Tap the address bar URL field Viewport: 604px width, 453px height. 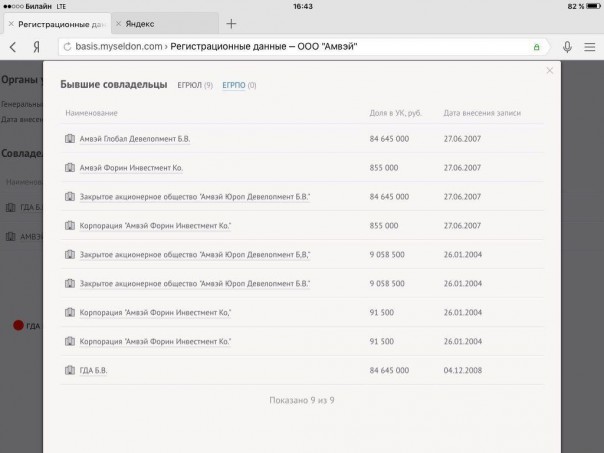[300, 47]
